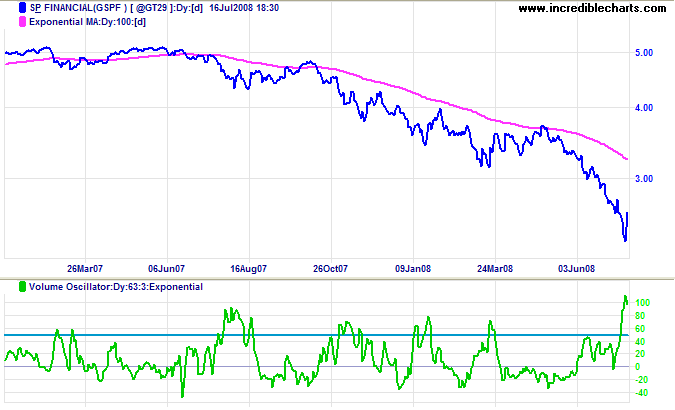
Task: Click the green Volume Oscillator legend swatch
Action: point(22,286)
